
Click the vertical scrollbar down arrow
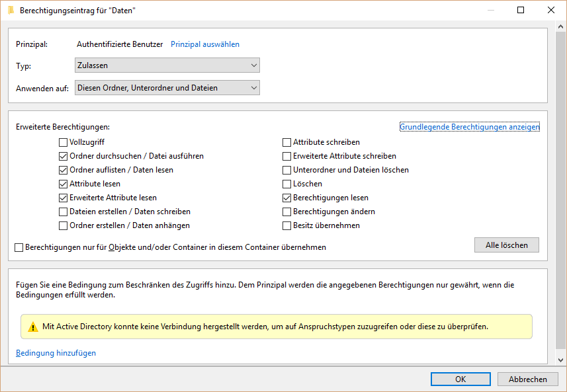point(561,360)
